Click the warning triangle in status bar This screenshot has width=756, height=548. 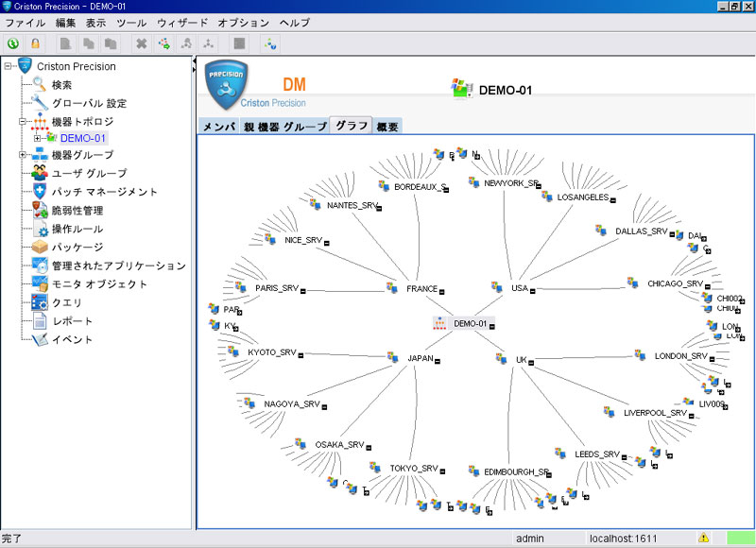703,538
